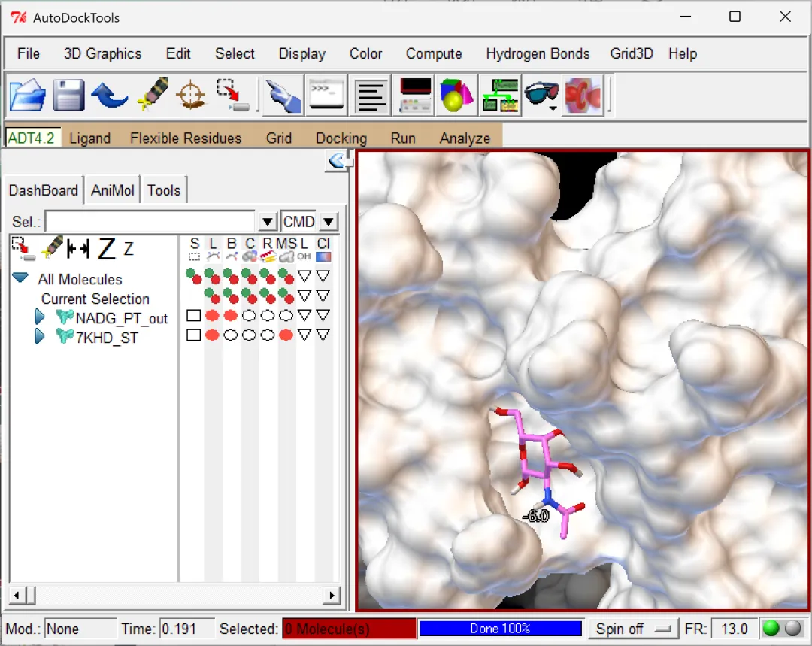
Task: Click the Docking button
Action: [x=341, y=138]
